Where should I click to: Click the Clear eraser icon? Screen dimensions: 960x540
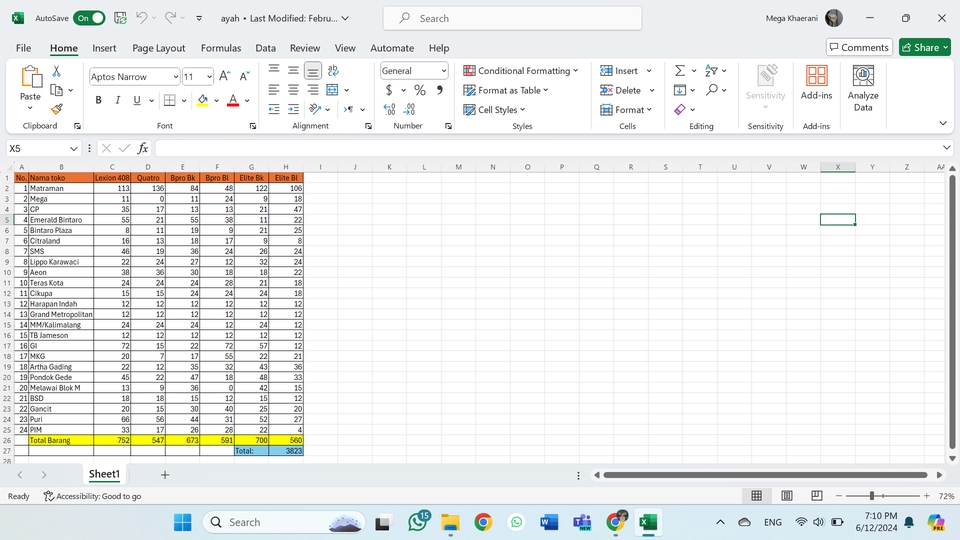[680, 110]
